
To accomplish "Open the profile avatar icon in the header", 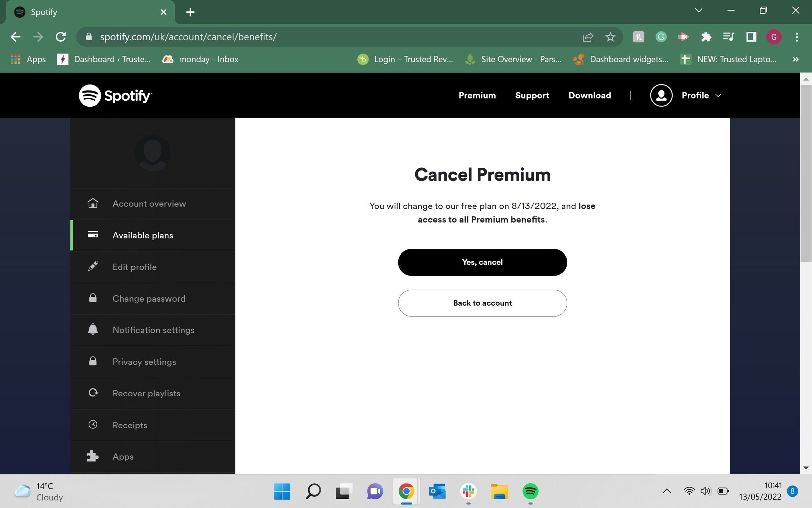I will coord(661,95).
